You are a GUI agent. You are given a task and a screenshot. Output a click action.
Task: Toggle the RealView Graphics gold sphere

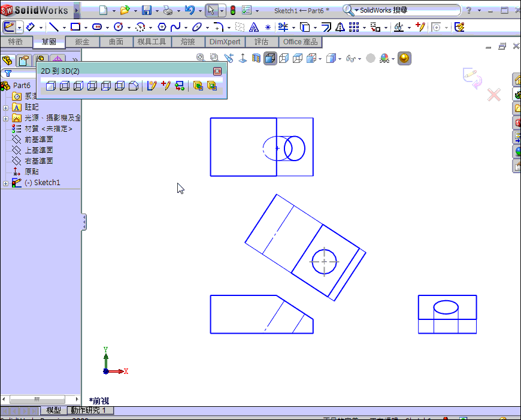coord(404,59)
